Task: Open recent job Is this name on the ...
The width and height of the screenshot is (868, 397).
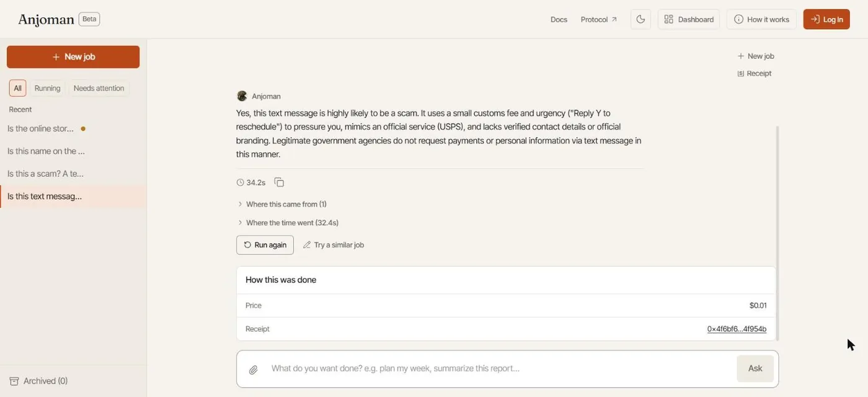Action: (73, 151)
